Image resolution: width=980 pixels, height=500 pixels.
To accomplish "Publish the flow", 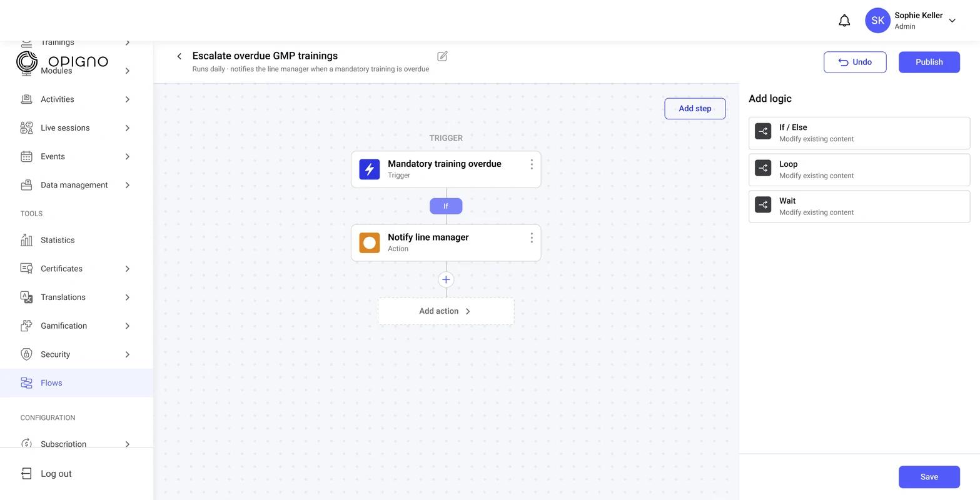I will (x=929, y=62).
